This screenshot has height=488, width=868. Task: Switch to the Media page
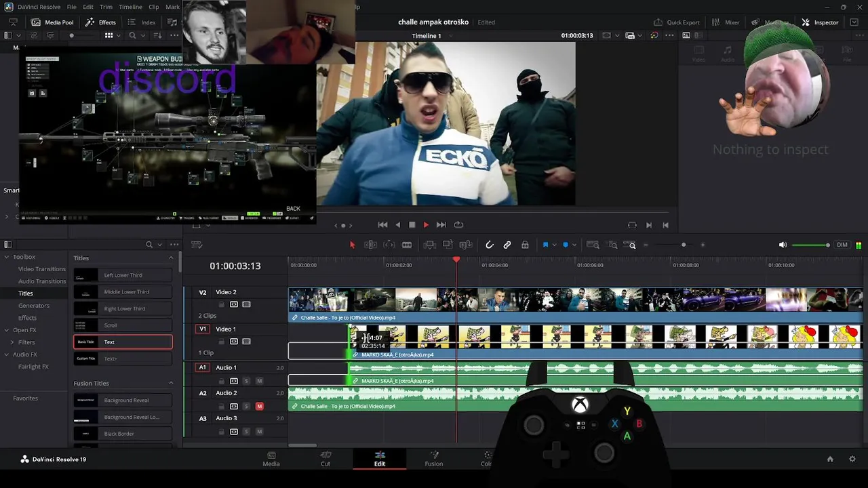click(x=271, y=459)
